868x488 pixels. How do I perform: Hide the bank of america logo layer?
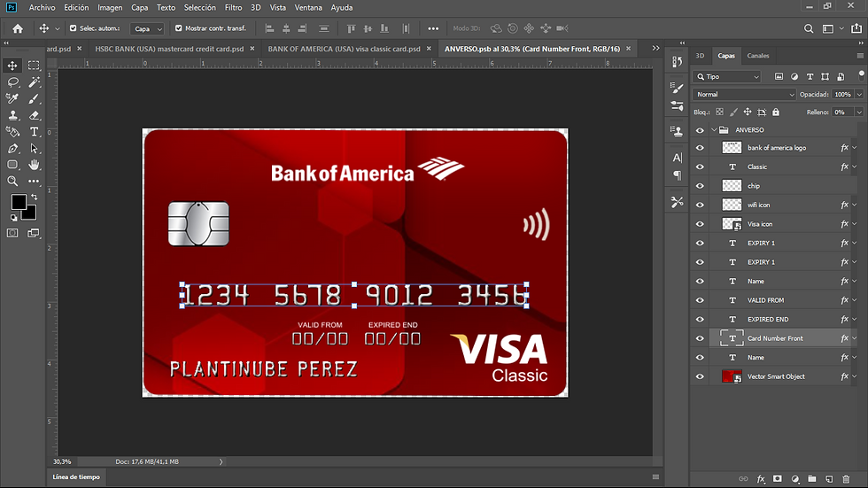[x=700, y=148]
